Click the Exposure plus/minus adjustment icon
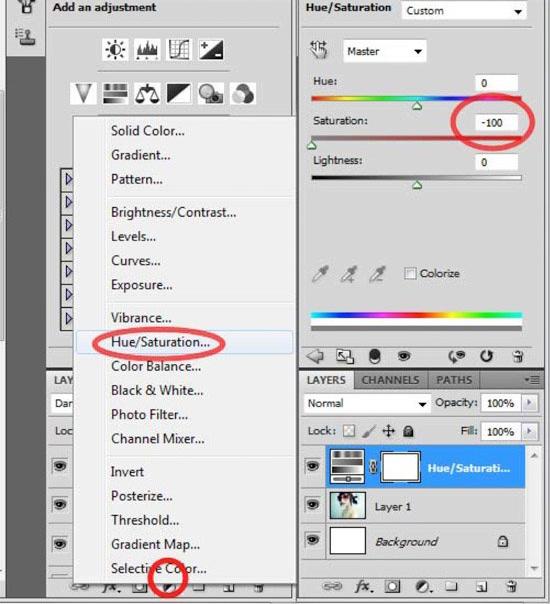550x604 pixels. click(211, 50)
